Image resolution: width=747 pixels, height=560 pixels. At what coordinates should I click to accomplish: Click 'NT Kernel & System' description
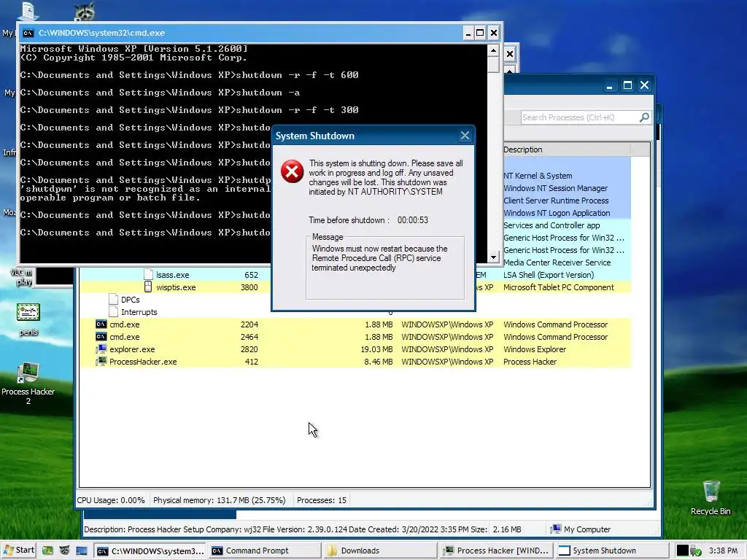pyautogui.click(x=538, y=176)
